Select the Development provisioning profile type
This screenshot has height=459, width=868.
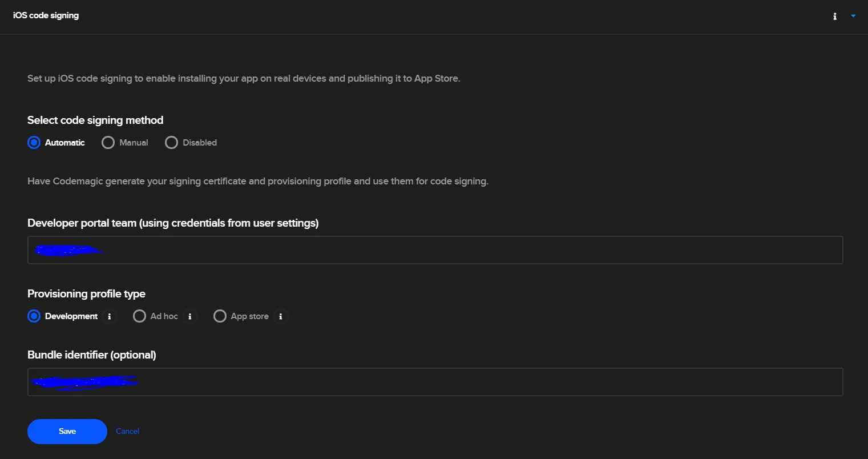coord(34,316)
